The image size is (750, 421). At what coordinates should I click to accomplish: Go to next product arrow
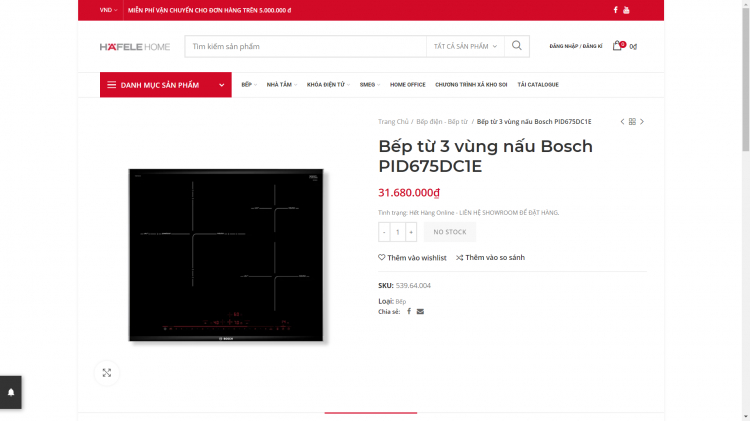pos(642,122)
